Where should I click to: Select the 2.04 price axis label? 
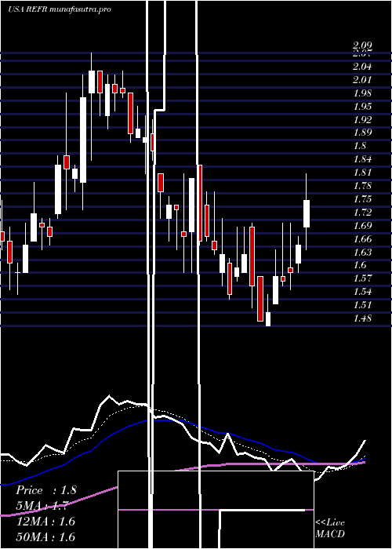coord(362,67)
